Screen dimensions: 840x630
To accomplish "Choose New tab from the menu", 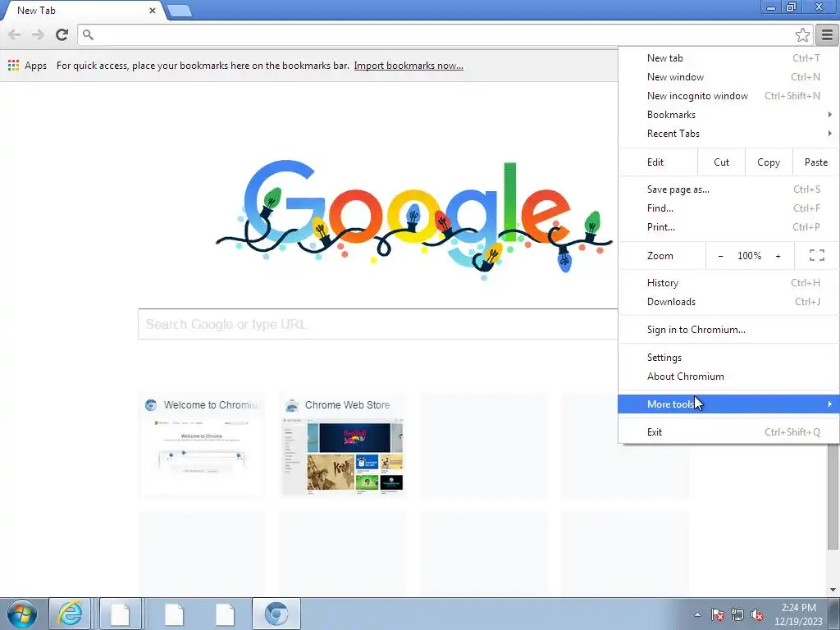I will 728,58.
